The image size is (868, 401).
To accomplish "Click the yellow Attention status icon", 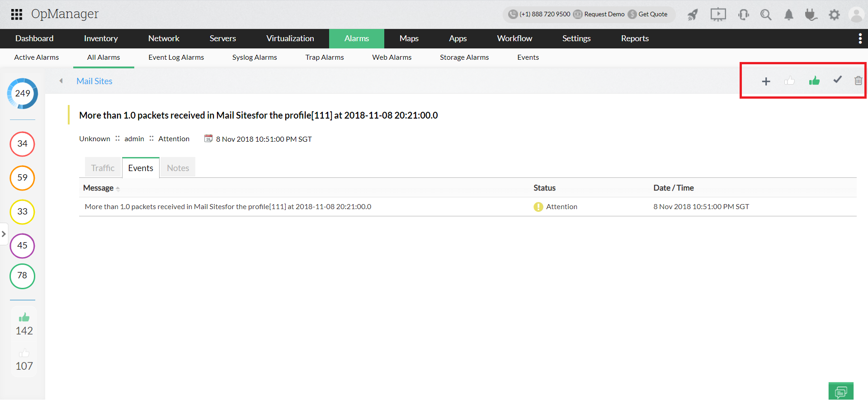I will point(538,207).
